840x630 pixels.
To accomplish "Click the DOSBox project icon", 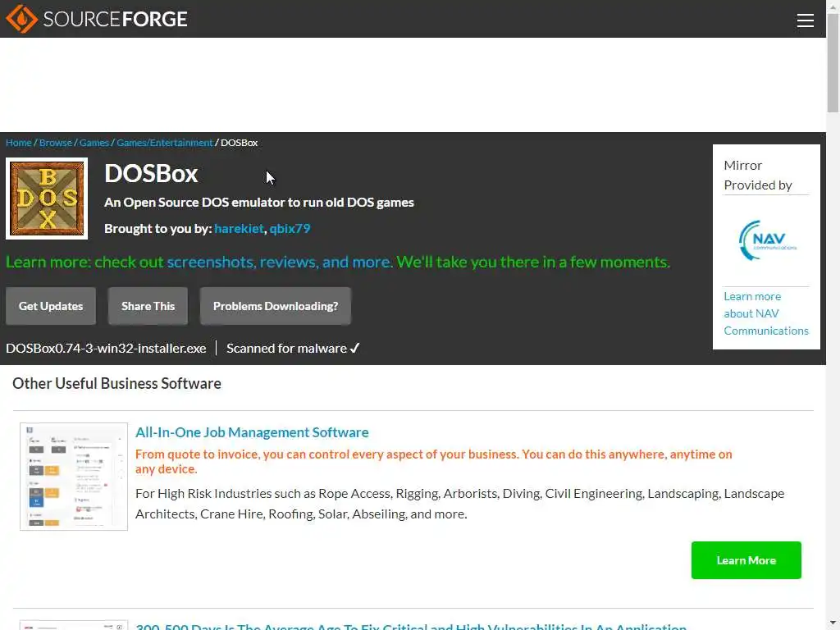I will (47, 199).
